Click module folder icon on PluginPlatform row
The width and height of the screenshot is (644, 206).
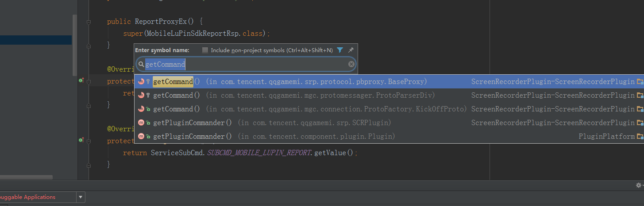click(x=640, y=137)
